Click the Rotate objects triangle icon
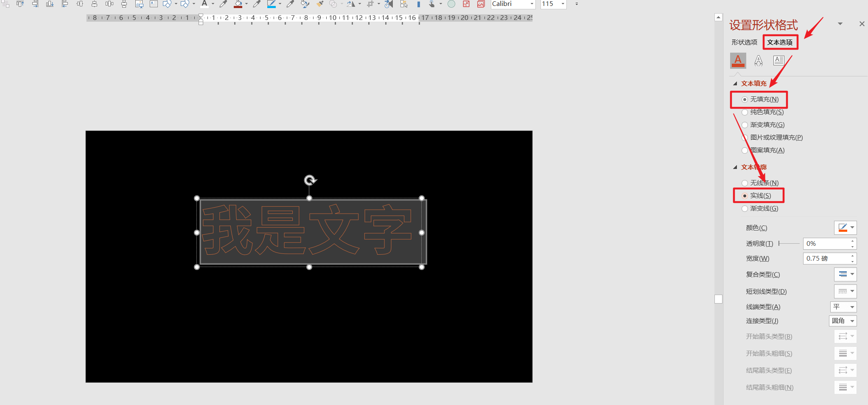 point(351,4)
